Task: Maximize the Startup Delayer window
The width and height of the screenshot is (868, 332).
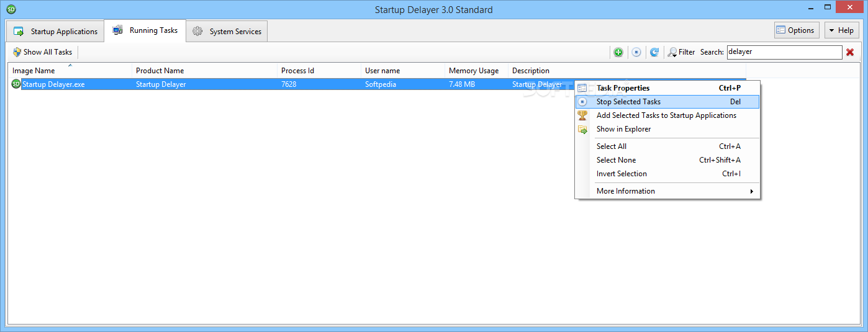Action: point(826,8)
